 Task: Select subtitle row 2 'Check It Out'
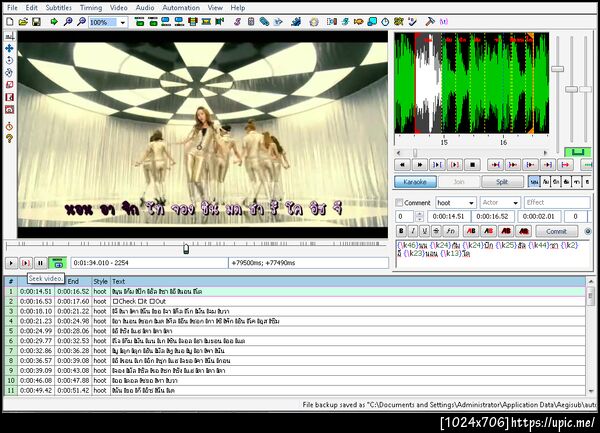[x=294, y=301]
